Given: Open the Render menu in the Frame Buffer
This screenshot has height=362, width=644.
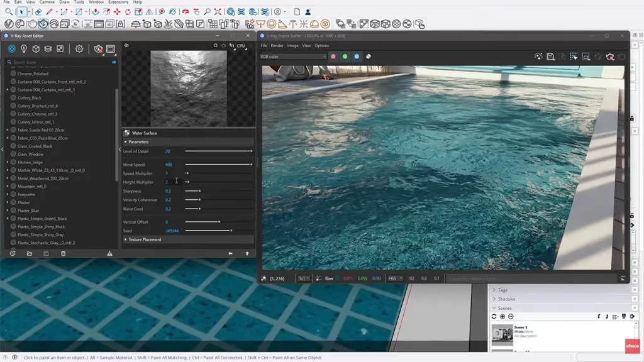Looking at the screenshot, I should pos(277,45).
